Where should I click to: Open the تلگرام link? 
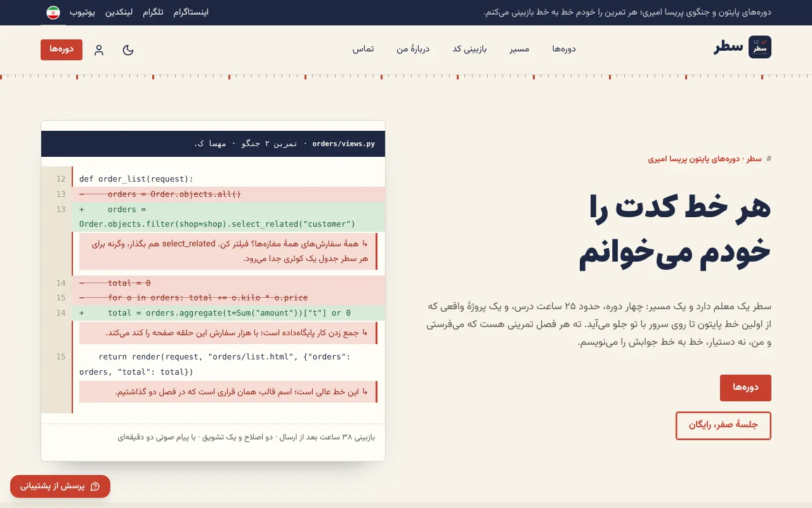pyautogui.click(x=153, y=12)
